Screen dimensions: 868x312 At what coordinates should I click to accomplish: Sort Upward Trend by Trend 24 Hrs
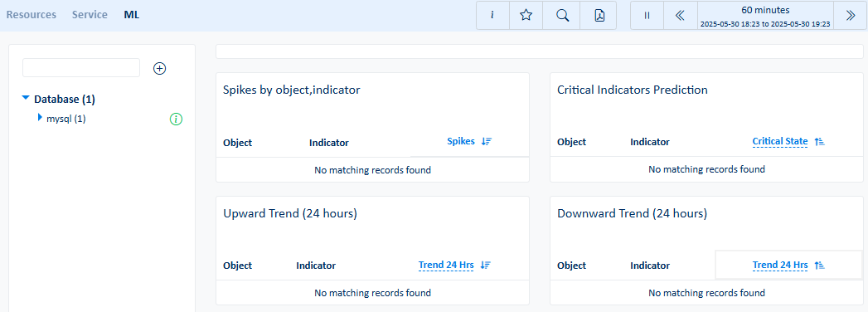click(446, 265)
